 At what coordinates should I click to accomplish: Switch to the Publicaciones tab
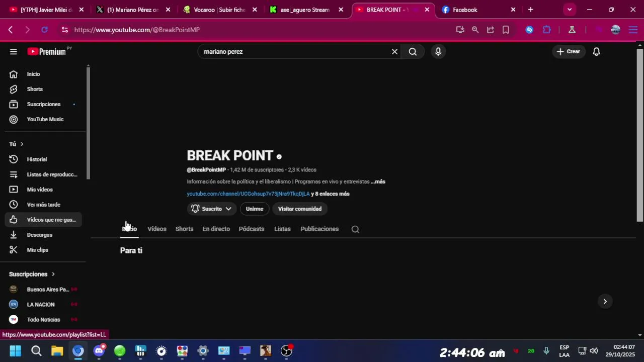click(x=319, y=229)
